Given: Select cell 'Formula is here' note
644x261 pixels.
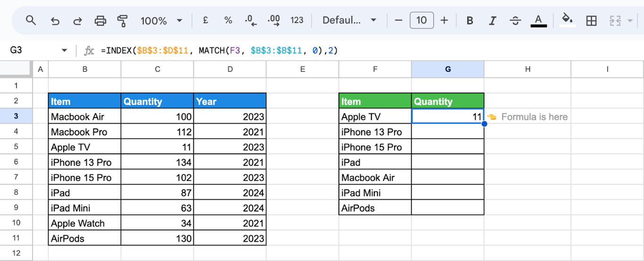Looking at the screenshot, I should (x=527, y=117).
